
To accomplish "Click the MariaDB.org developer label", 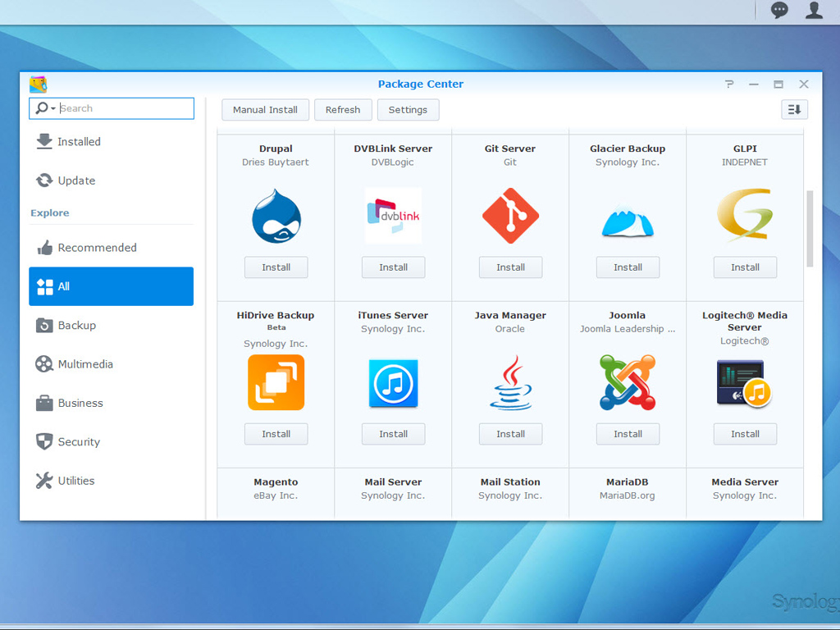I will point(628,495).
